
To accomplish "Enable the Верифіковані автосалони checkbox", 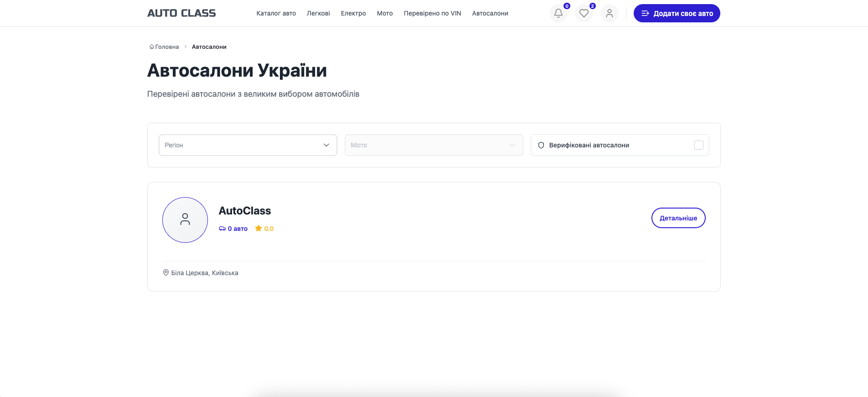I will coord(698,145).
